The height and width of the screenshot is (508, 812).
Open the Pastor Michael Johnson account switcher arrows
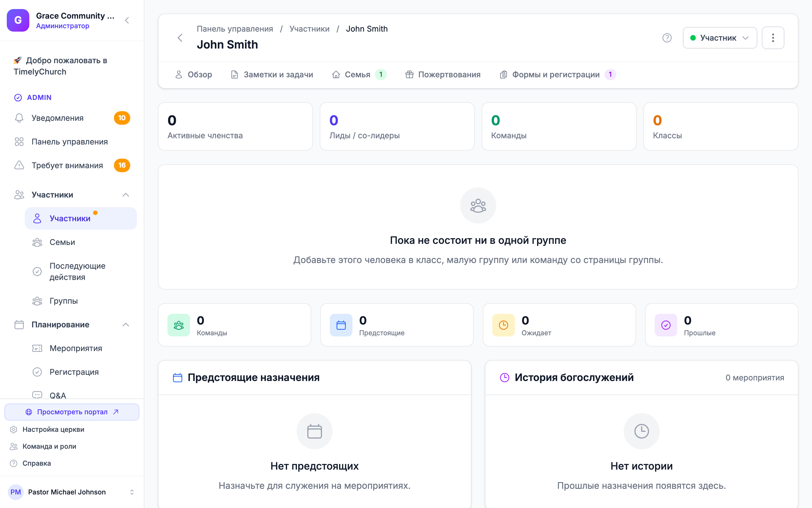click(x=132, y=492)
